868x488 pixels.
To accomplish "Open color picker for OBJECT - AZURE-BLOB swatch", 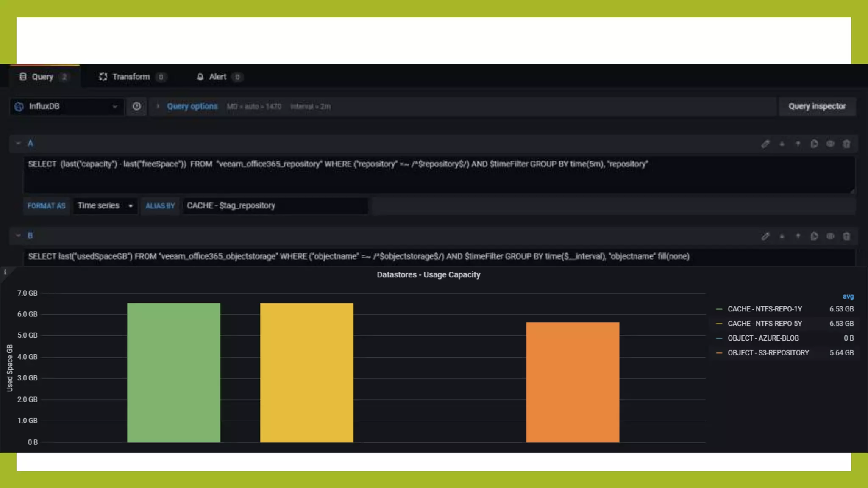I will (x=719, y=338).
